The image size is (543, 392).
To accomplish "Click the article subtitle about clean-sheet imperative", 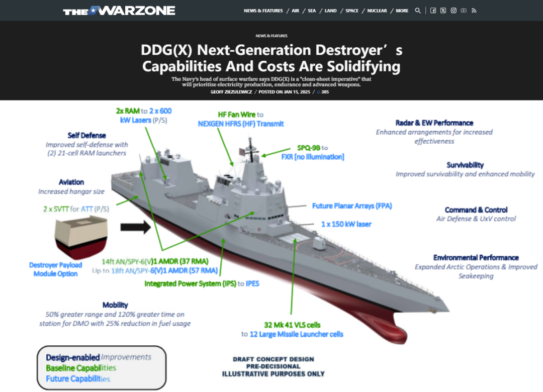I will point(271,82).
